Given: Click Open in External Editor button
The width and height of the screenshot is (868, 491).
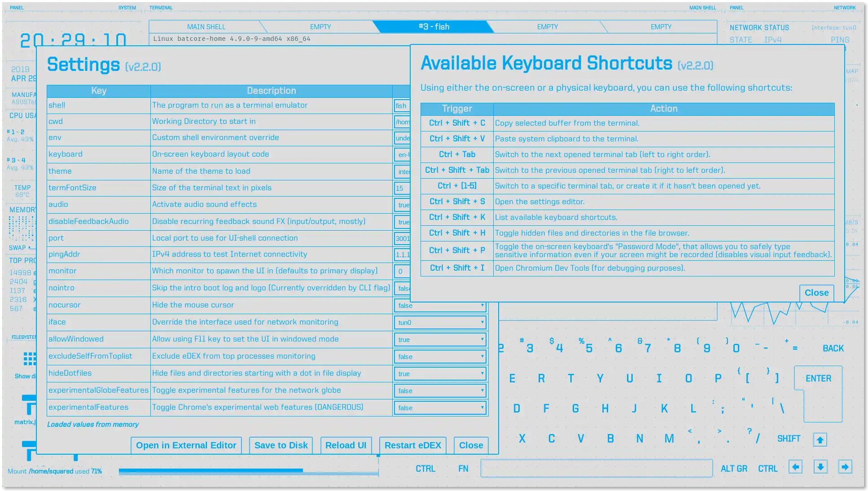Looking at the screenshot, I should [x=186, y=445].
